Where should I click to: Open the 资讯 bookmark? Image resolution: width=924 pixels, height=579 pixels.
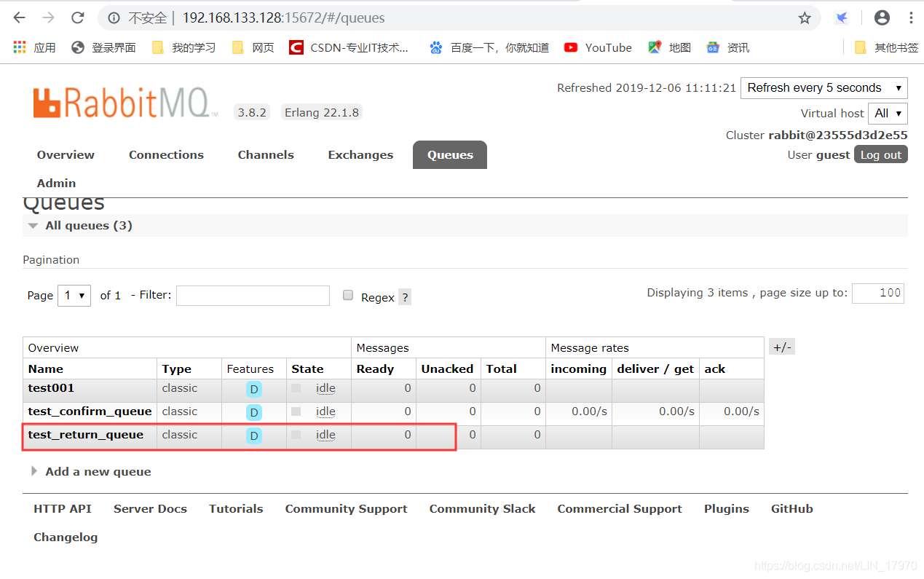727,47
